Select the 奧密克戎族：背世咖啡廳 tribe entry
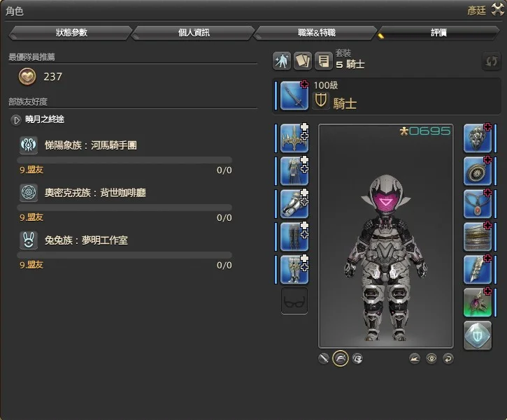507x420 pixels. pos(84,192)
